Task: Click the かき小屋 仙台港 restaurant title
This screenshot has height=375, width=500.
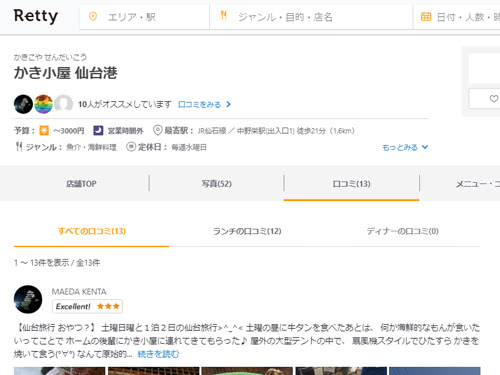Action: click(x=65, y=73)
